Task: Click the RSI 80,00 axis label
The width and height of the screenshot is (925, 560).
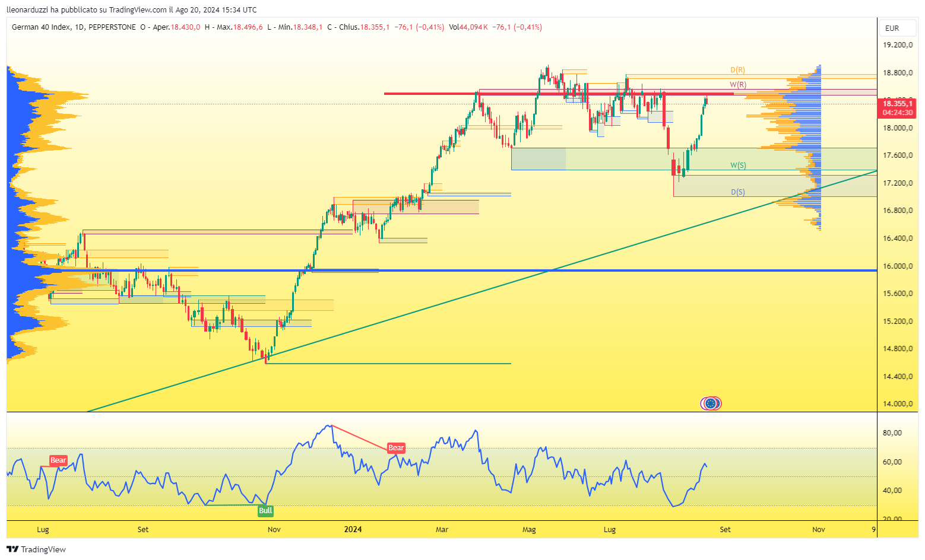Action: pyautogui.click(x=892, y=433)
